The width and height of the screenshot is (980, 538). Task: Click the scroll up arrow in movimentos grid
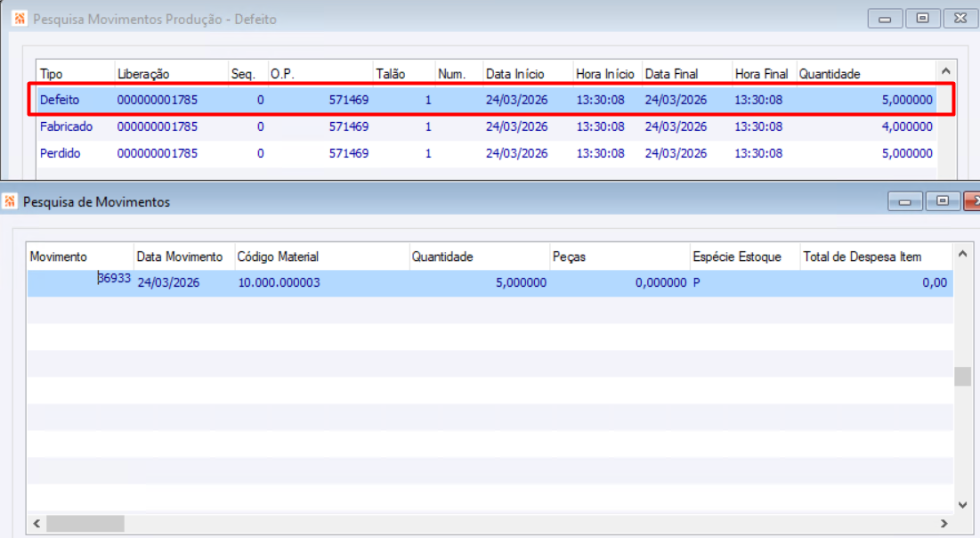[x=962, y=254]
